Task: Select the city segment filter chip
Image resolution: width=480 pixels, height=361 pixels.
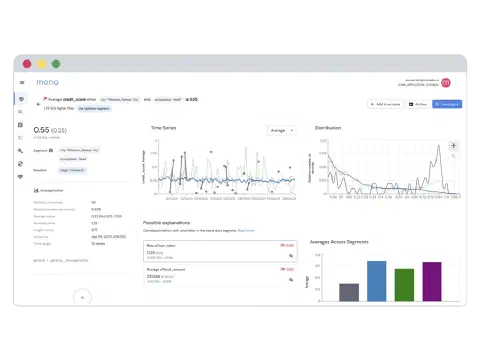Action: pos(79,150)
